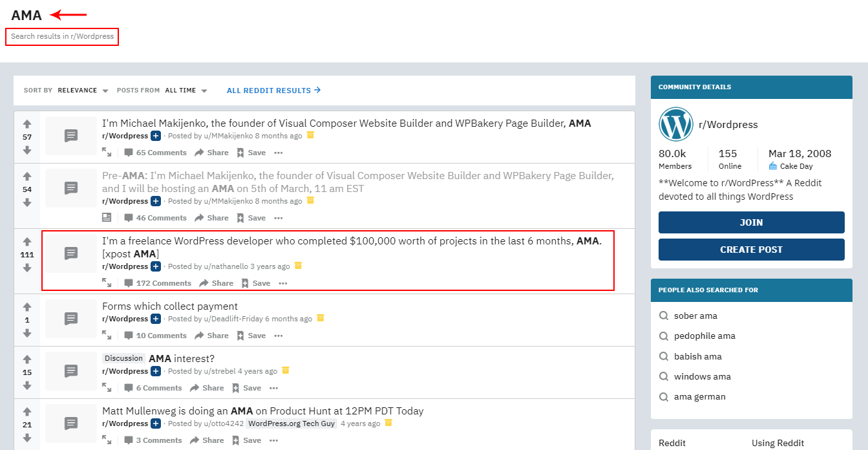
Task: Expand the 65 Comments post preview
Action: tap(107, 153)
